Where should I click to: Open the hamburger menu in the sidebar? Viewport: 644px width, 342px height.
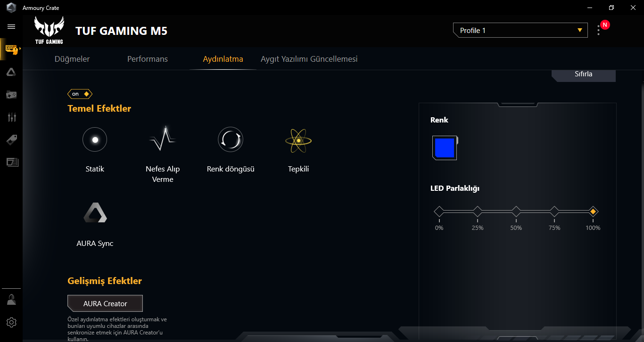[11, 27]
